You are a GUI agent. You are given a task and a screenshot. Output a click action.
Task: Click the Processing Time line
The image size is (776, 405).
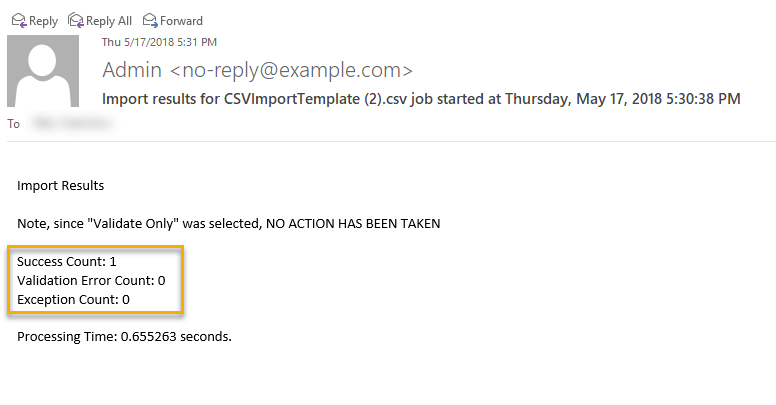point(124,337)
